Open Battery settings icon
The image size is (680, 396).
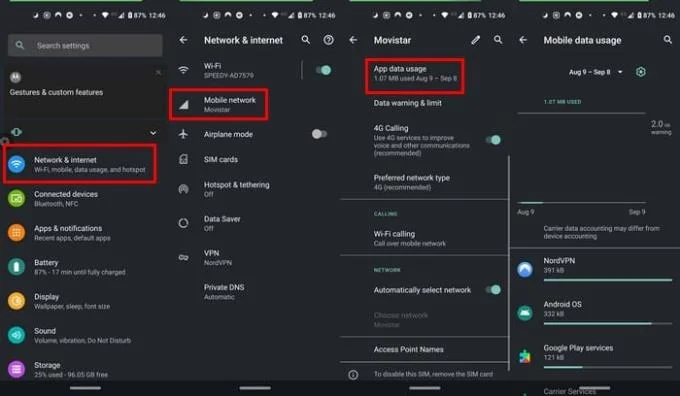pyautogui.click(x=16, y=267)
